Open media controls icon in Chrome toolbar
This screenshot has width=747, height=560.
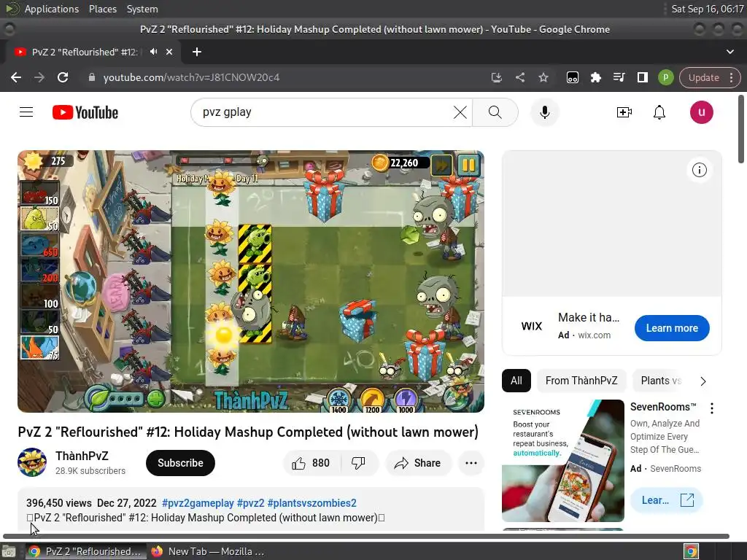coord(619,77)
